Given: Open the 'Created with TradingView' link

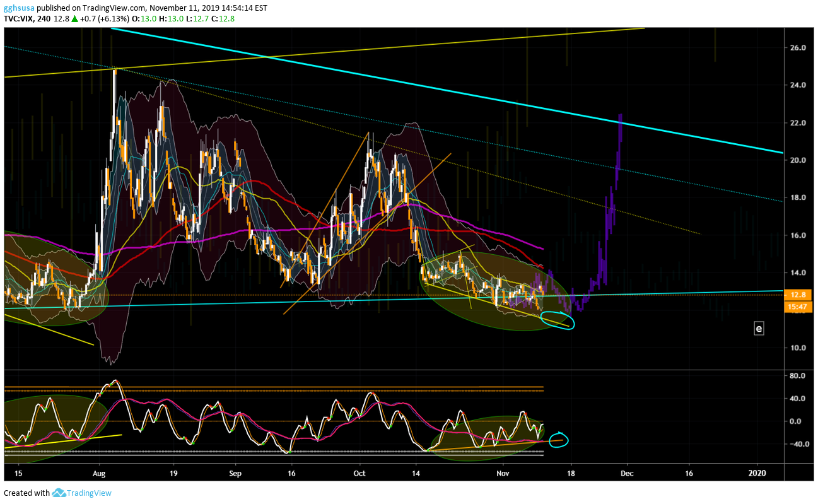Looking at the screenshot, I should [x=57, y=493].
